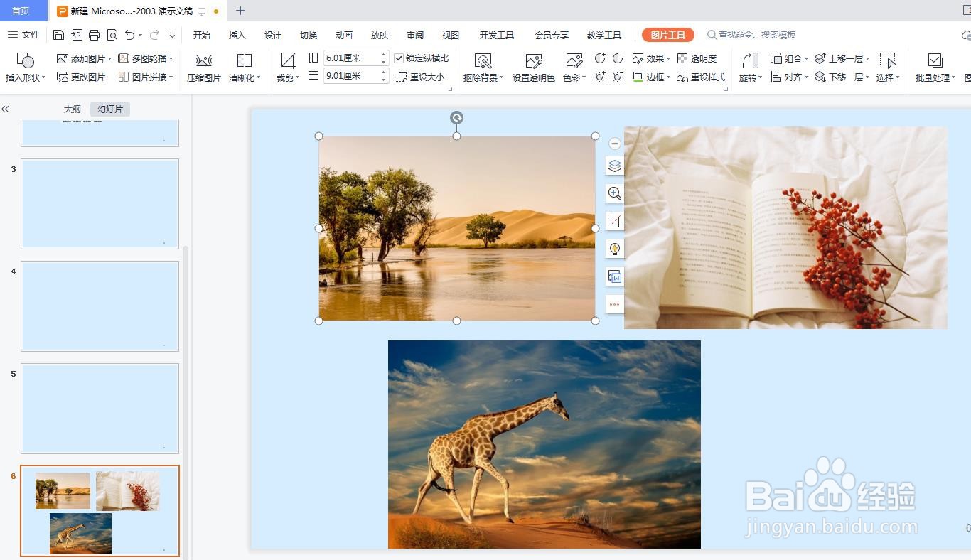Toggle Lock Aspect Ratio (锁定纵横比) checkbox
The image size is (971, 560).
399,58
